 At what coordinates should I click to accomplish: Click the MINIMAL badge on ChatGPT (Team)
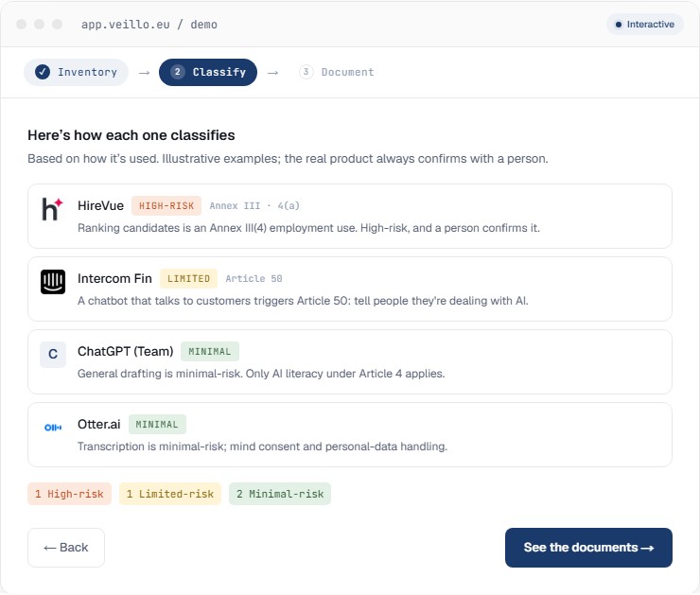(x=209, y=351)
